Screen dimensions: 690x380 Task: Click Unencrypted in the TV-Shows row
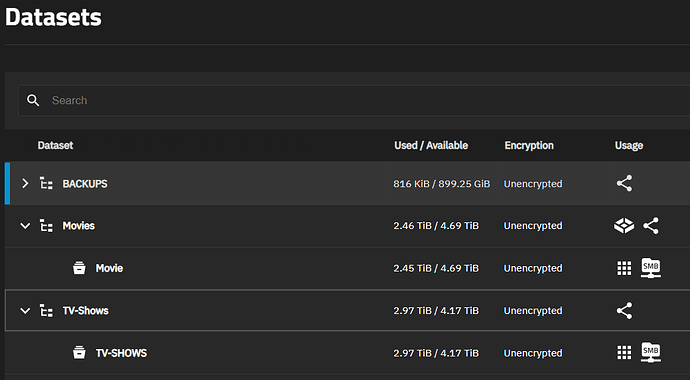[533, 311]
